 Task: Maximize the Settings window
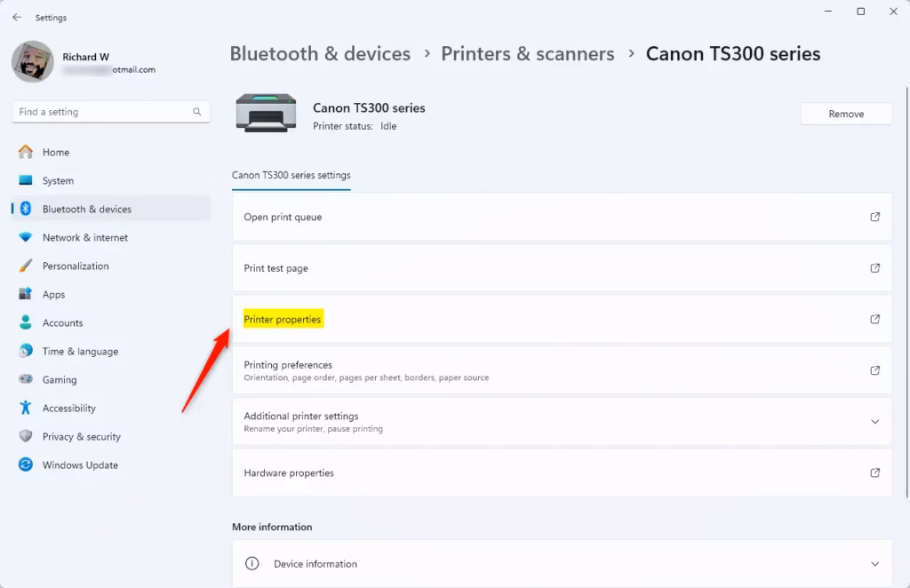click(860, 12)
